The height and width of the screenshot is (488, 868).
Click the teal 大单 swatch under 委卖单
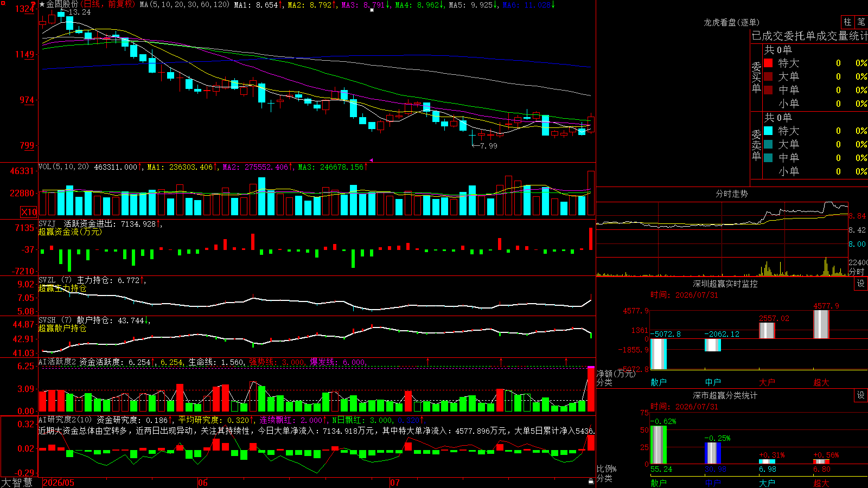point(768,144)
